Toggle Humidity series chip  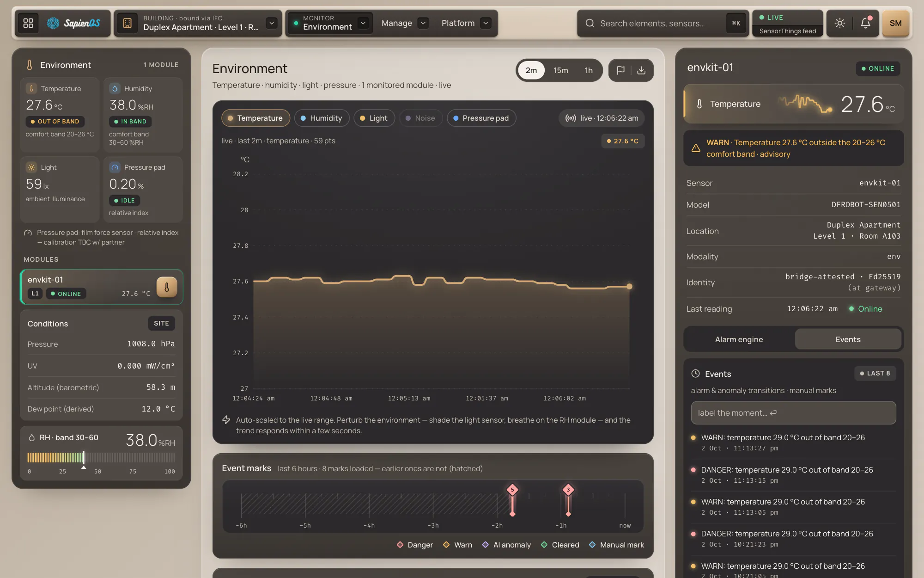tap(322, 118)
